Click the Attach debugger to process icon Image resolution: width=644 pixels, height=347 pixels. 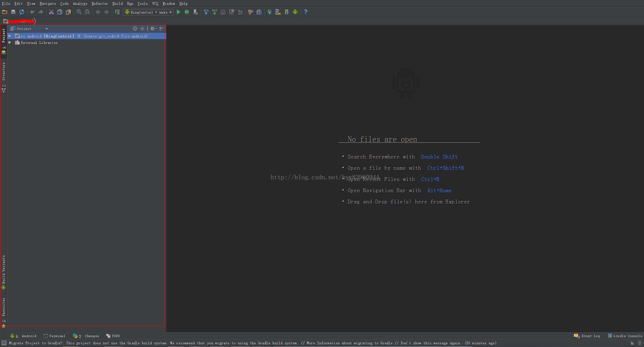click(x=196, y=12)
